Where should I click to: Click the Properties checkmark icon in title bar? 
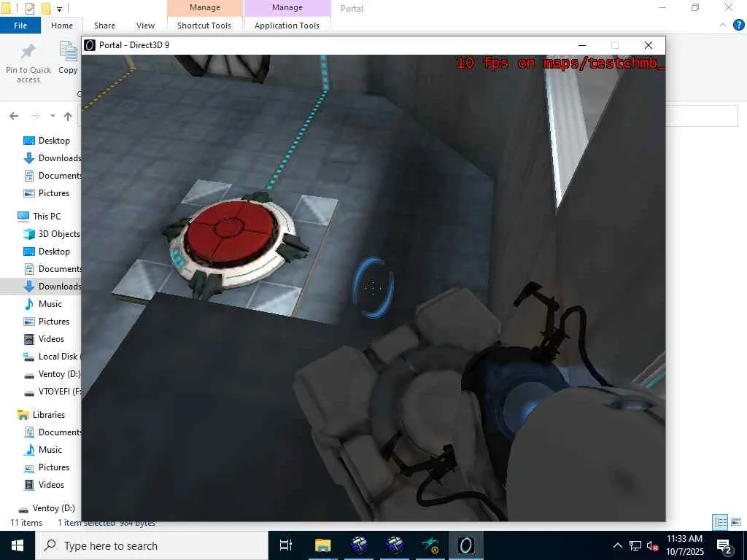point(29,8)
